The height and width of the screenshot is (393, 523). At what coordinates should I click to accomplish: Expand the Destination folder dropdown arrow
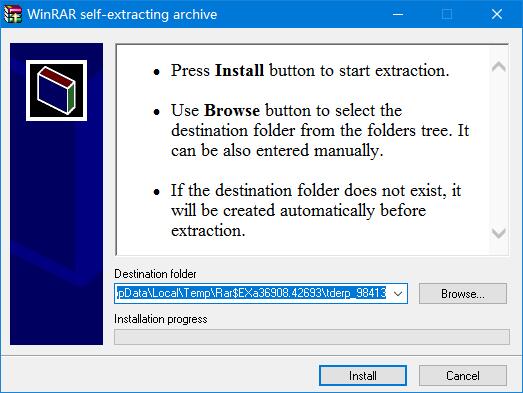[x=398, y=294]
